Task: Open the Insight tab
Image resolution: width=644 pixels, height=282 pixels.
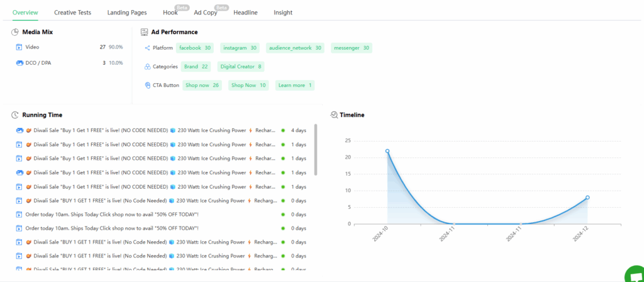Action: click(x=283, y=13)
